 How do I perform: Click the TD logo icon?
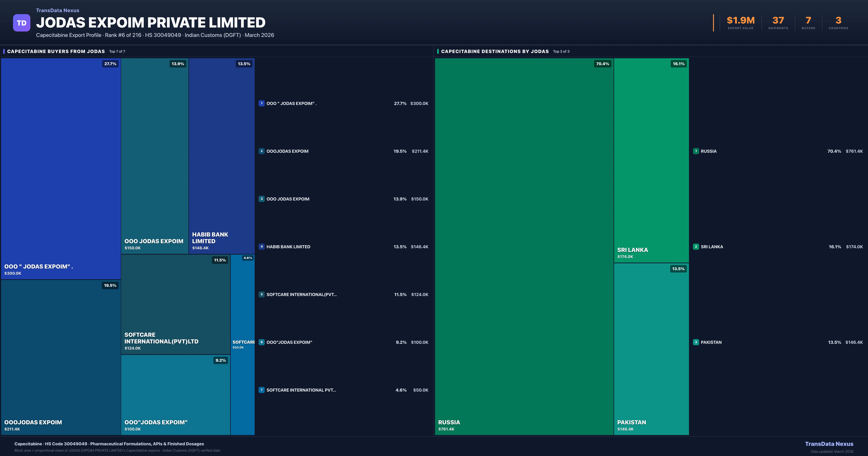22,23
